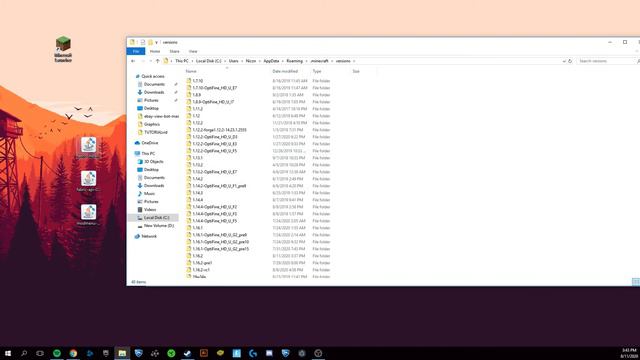Select folder 1.16.1-OptiFine_HD_U_G2_pre15

220,249
